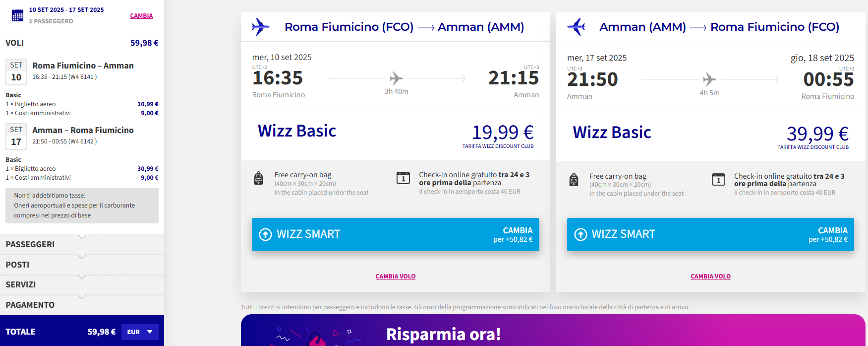
Task: Open the EUR currency dropdown
Action: [x=140, y=332]
